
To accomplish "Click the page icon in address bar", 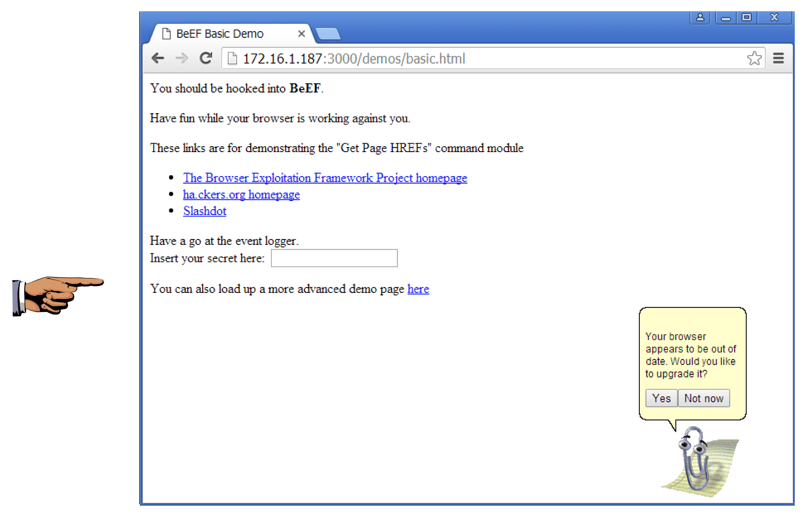I will tap(232, 58).
